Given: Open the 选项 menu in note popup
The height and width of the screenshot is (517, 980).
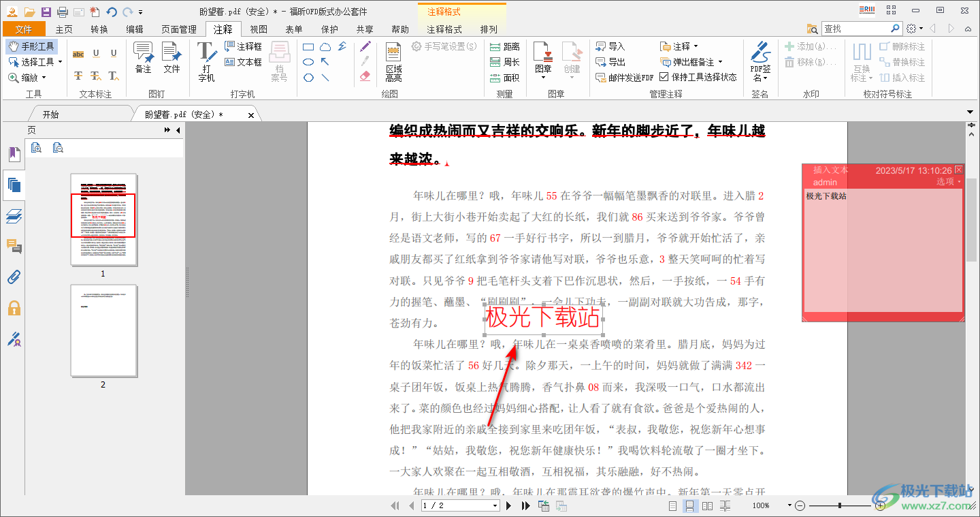Looking at the screenshot, I should coord(949,182).
